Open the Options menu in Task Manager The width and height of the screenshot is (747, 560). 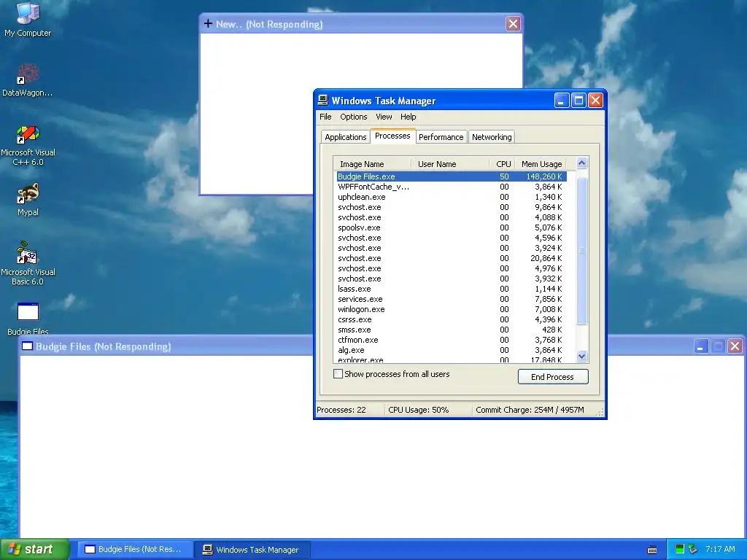pyautogui.click(x=354, y=117)
